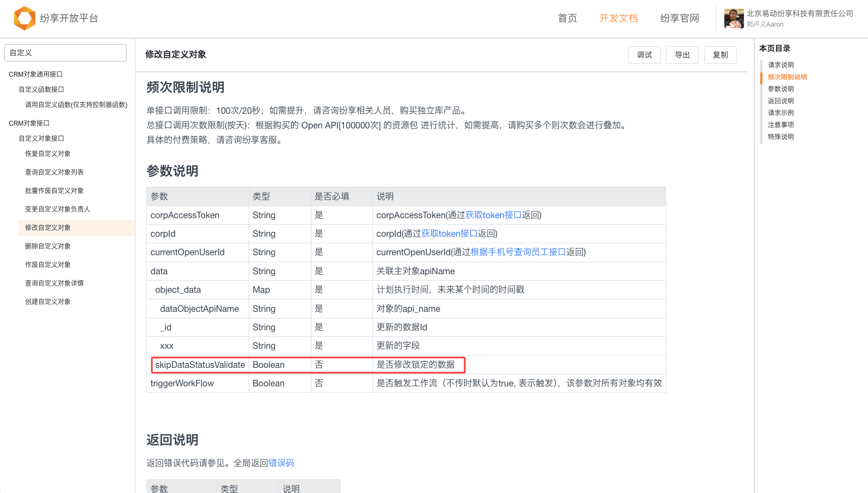Jump to 请求说明 in the page outline
This screenshot has width=868, height=493.
(781, 65)
